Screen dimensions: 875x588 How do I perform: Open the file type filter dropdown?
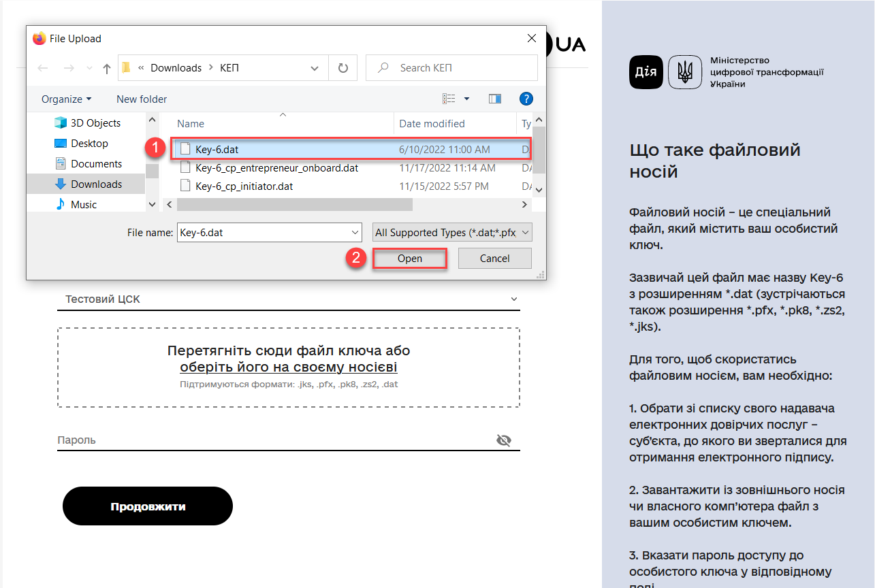452,233
